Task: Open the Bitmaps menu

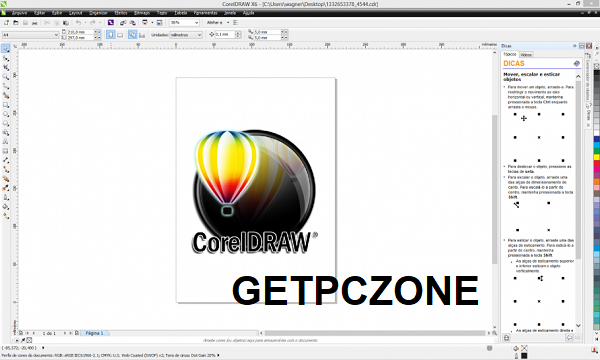Action: [142, 13]
